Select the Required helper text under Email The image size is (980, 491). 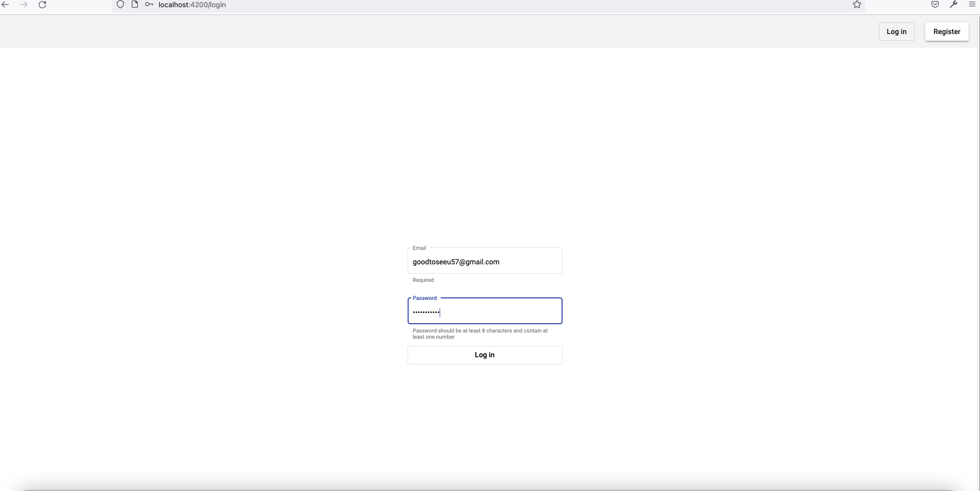pos(423,280)
